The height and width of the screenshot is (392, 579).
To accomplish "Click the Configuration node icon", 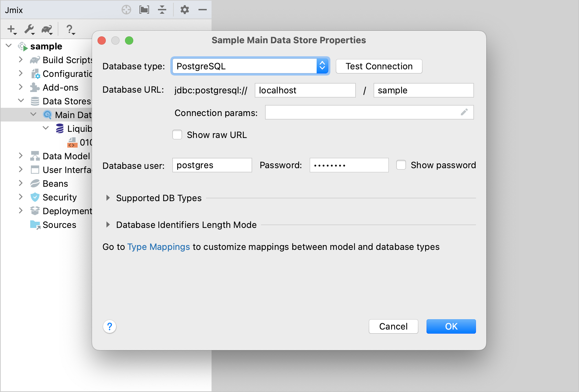I will [35, 74].
